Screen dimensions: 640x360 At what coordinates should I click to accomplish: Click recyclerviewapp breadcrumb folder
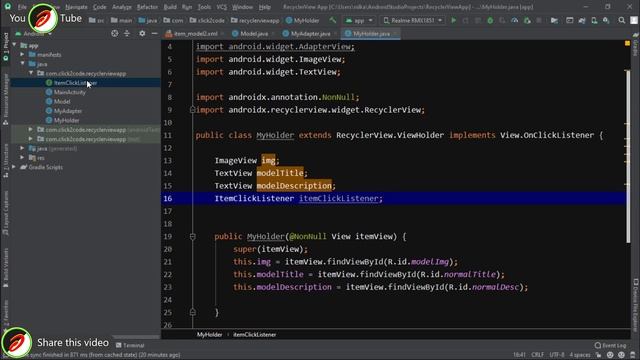point(255,20)
